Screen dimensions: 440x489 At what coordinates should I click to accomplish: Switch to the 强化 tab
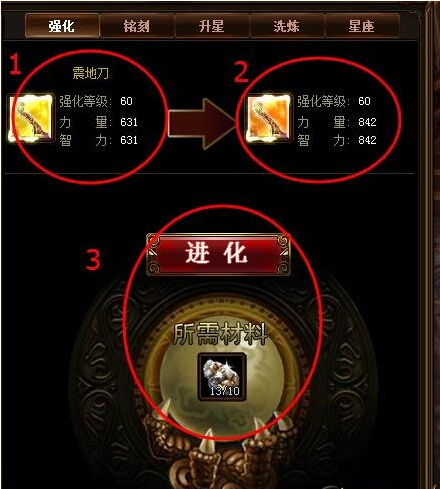[62, 26]
